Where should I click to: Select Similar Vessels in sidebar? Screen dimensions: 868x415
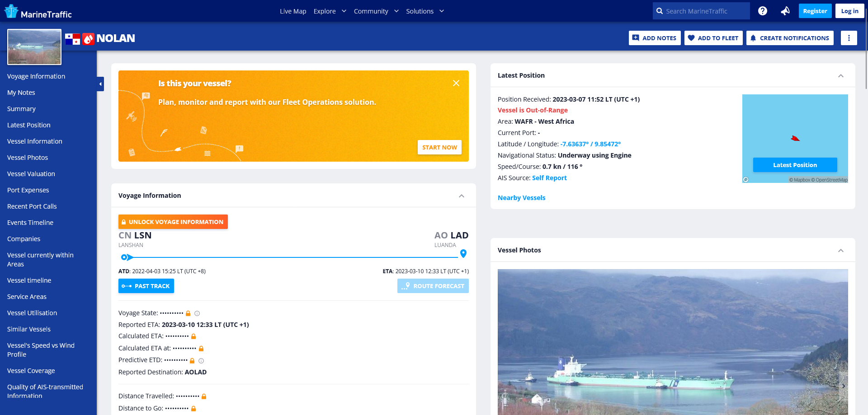click(29, 329)
